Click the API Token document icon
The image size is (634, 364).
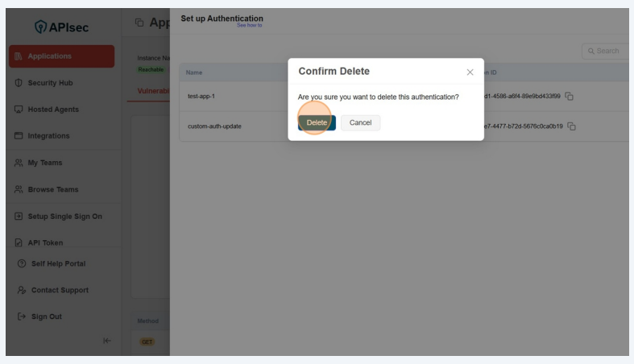pos(19,242)
